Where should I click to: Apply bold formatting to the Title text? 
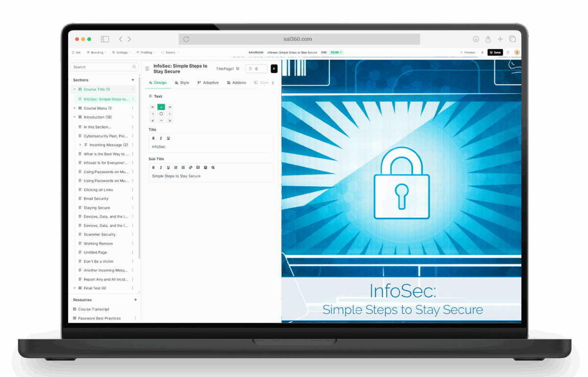click(x=153, y=138)
